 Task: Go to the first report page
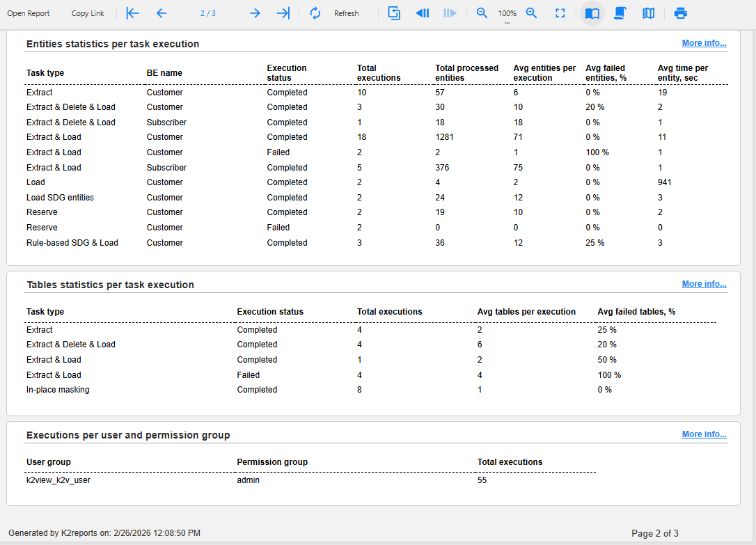tap(132, 13)
